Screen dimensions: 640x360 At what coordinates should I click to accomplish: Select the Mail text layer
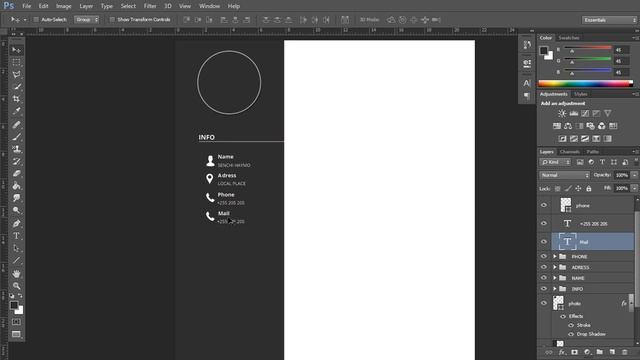pos(592,242)
